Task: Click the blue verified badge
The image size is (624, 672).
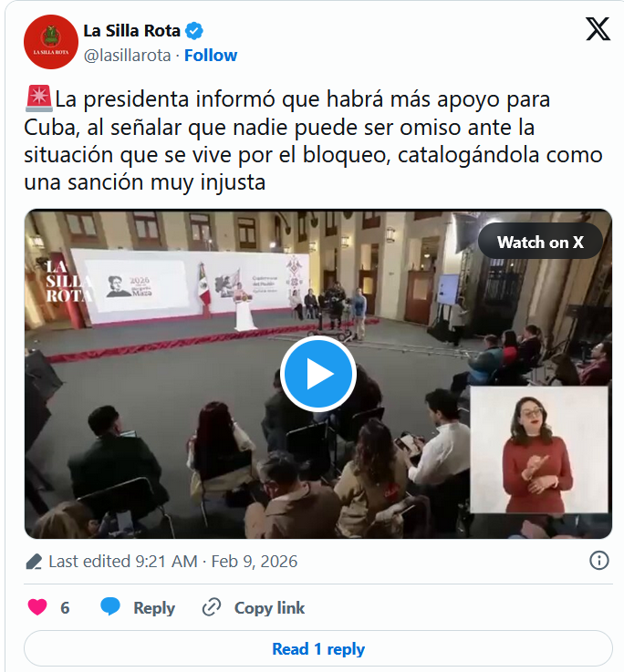Action: click(x=194, y=31)
